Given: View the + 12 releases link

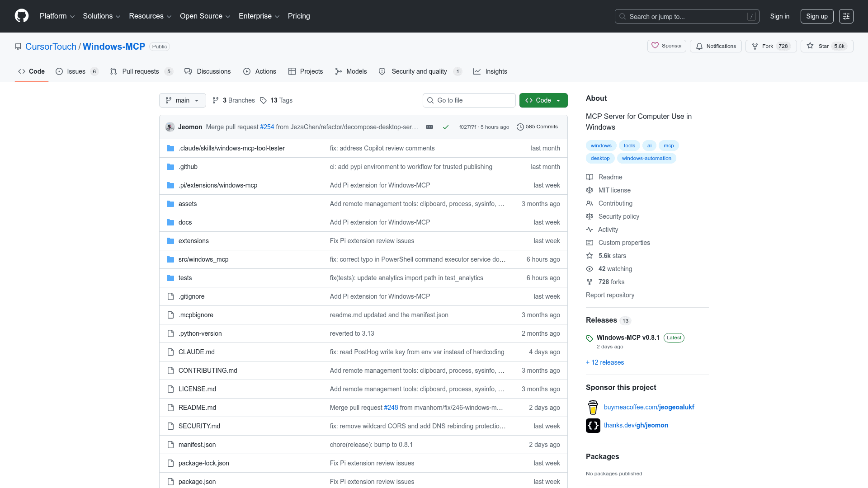Looking at the screenshot, I should coord(605,362).
